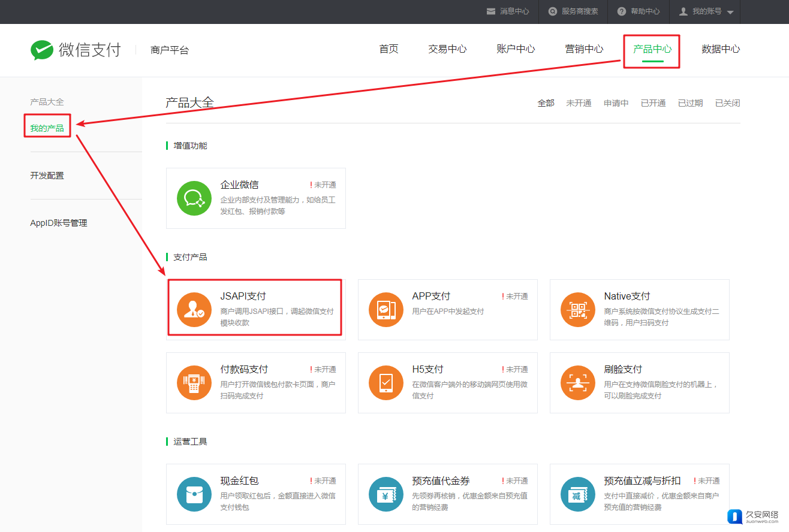
Task: Click the 现金红包 red packet icon
Action: pyautogui.click(x=194, y=494)
